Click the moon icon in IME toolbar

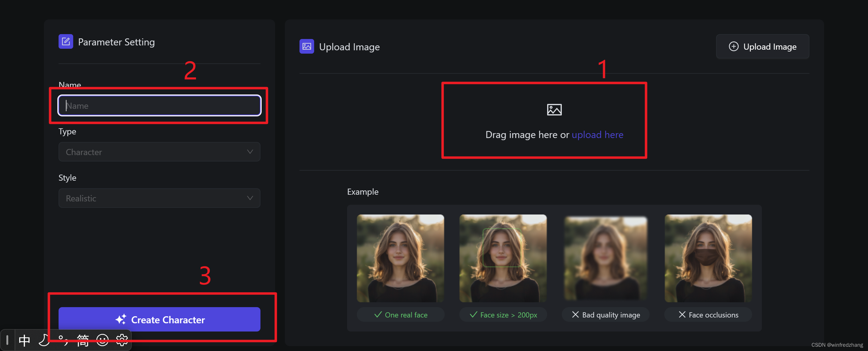(44, 340)
